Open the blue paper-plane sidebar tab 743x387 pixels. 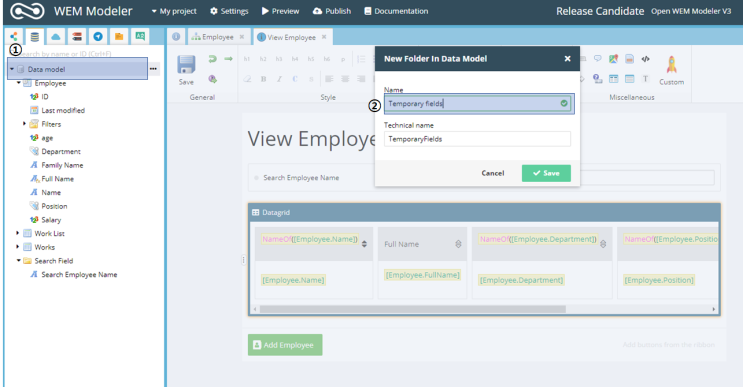click(x=98, y=36)
